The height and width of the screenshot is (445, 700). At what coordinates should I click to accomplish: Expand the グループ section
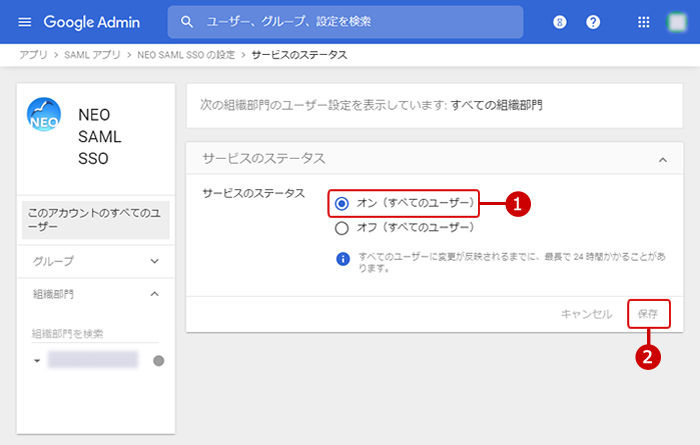tap(96, 261)
